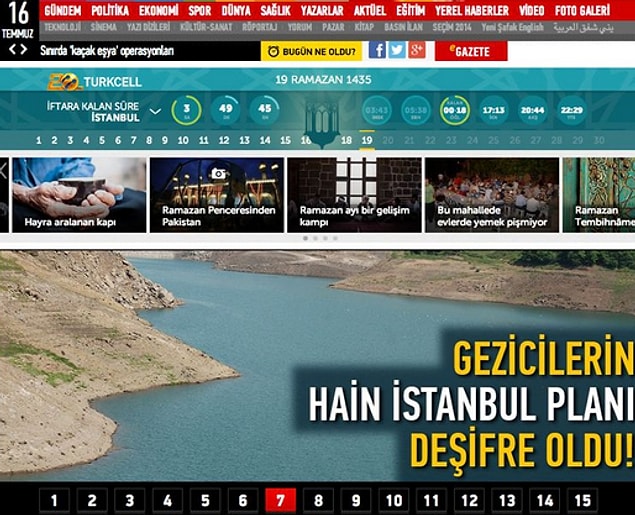Viewport: 635px width, 515px height.
Task: Click the 20:44 akşam prayer time circle
Action: pyautogui.click(x=533, y=110)
